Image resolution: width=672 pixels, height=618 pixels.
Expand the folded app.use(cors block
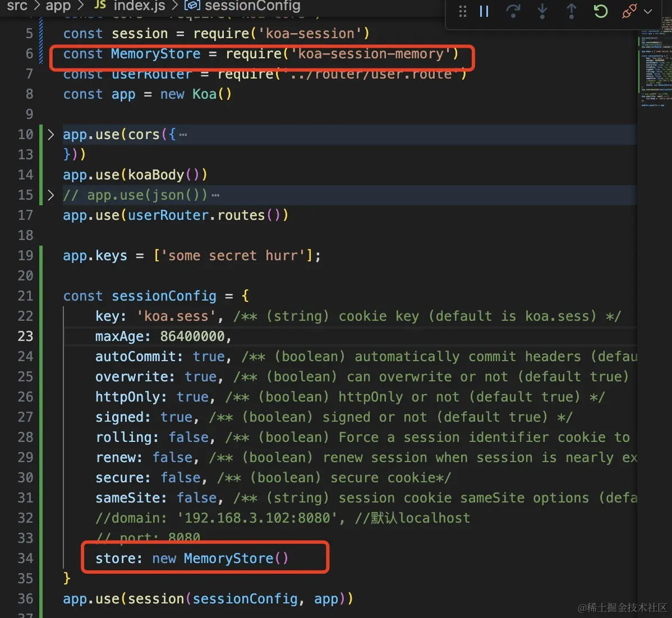click(51, 135)
